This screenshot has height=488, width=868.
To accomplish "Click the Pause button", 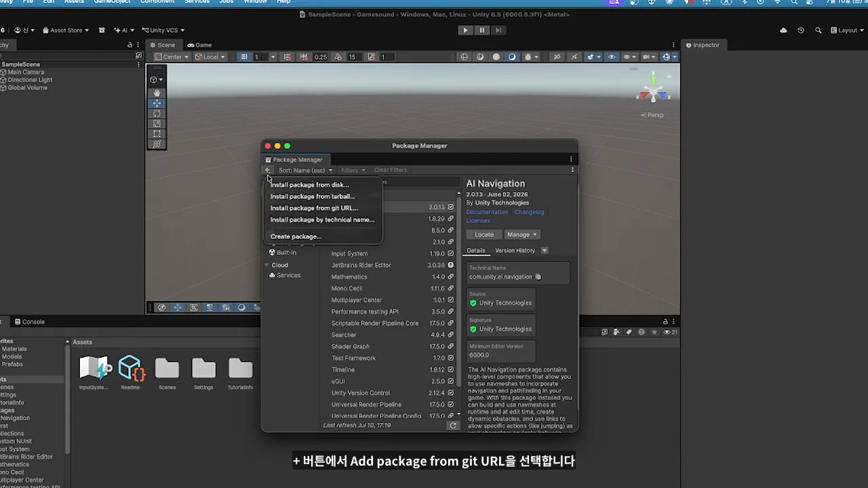I will [x=482, y=30].
